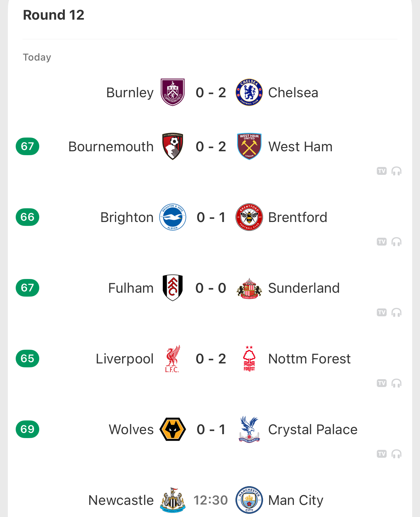Open the Liverpool 0 - 2 Forest score
Screen dimensions: 420x517
211,359
